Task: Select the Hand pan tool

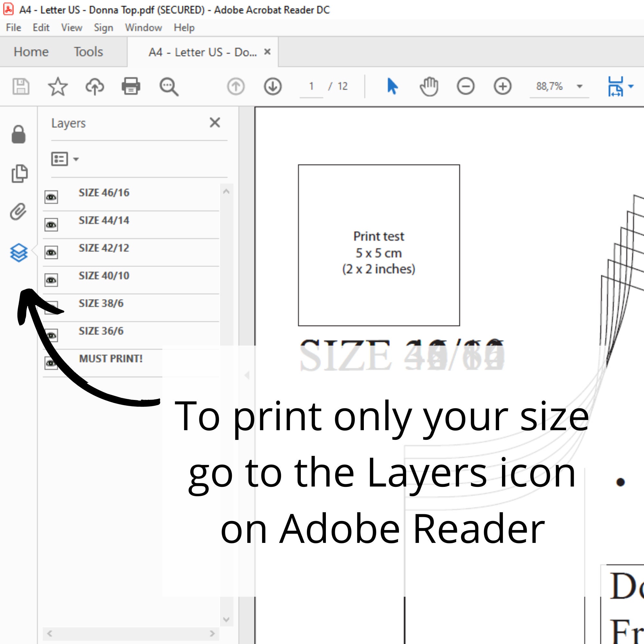Action: click(429, 86)
